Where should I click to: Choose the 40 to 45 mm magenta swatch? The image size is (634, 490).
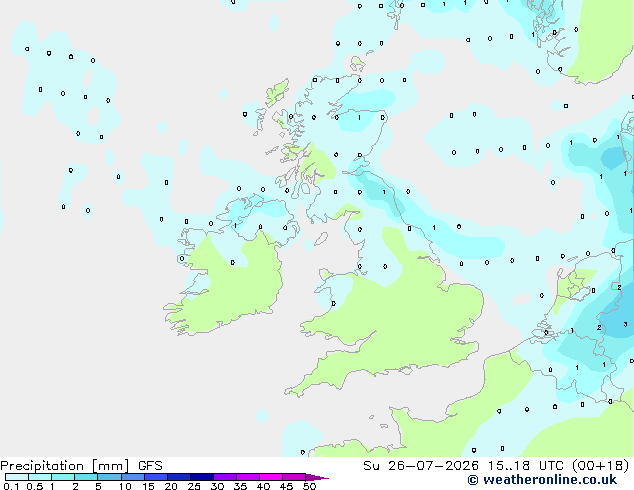click(271, 477)
